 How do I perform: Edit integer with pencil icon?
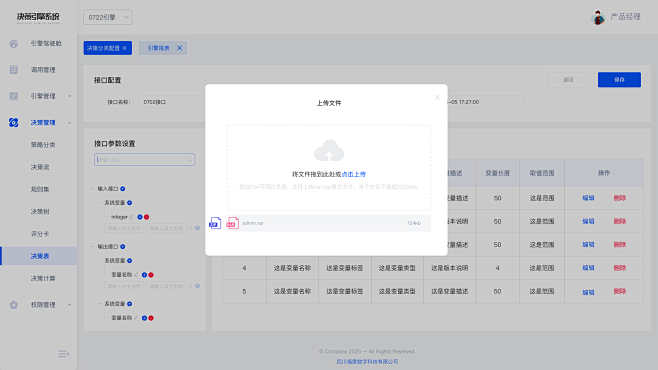132,217
